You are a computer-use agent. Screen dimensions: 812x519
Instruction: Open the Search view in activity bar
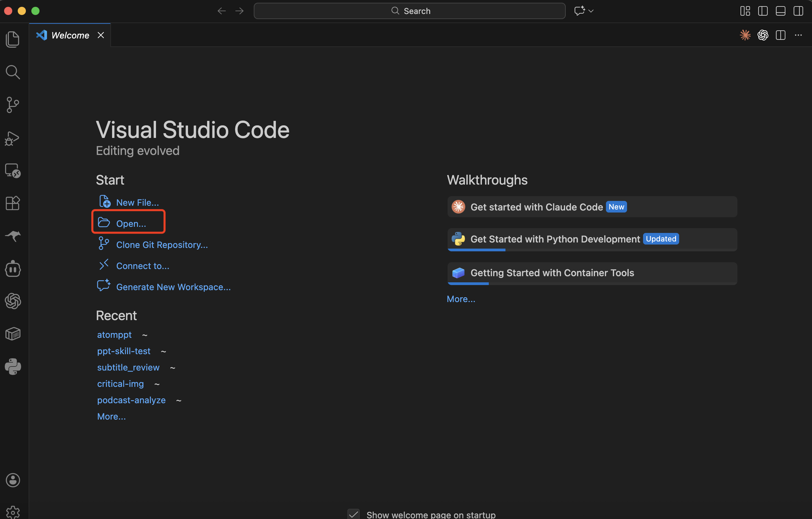pos(13,72)
